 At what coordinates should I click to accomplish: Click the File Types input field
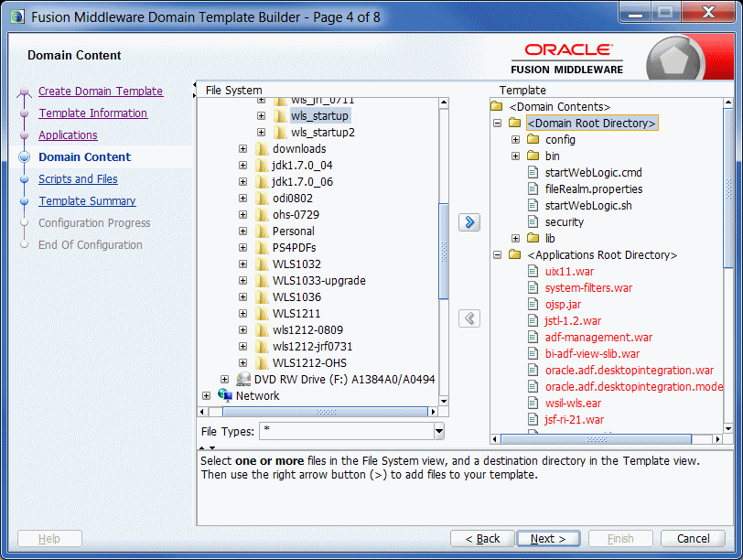click(347, 431)
